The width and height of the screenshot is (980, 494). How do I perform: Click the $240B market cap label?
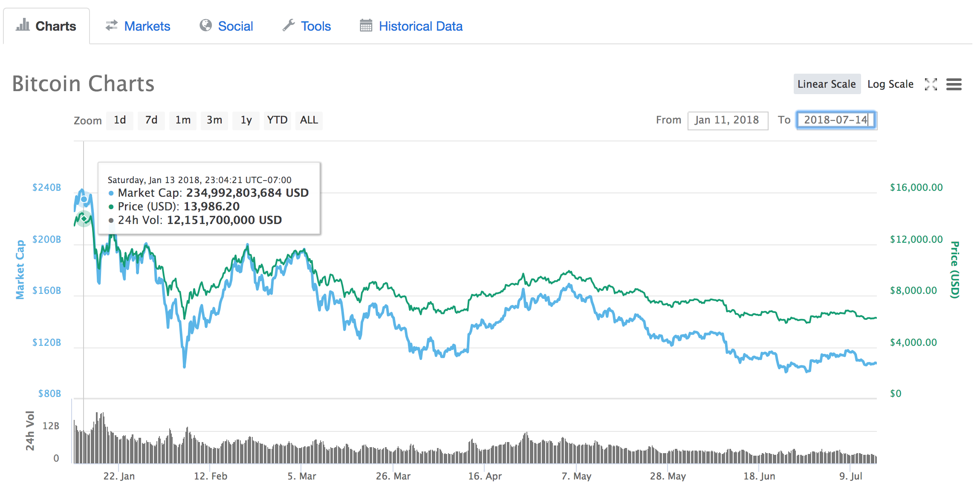[x=46, y=187]
